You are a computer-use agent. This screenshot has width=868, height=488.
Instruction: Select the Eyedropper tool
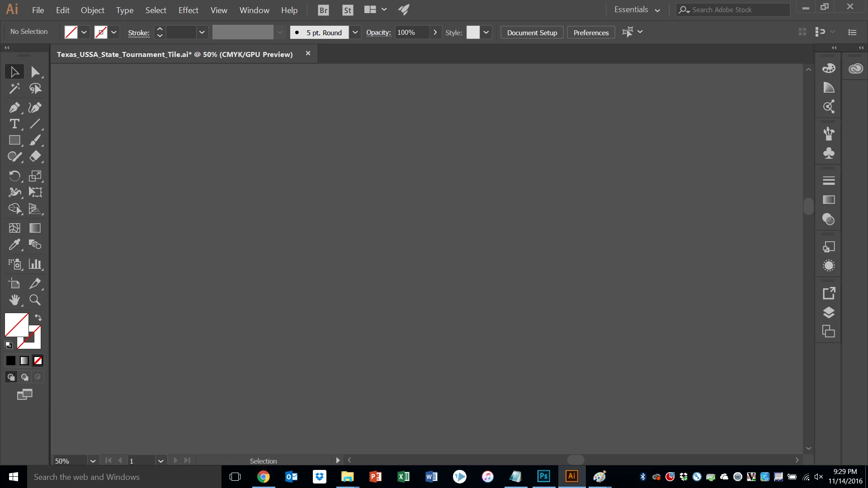(x=14, y=244)
